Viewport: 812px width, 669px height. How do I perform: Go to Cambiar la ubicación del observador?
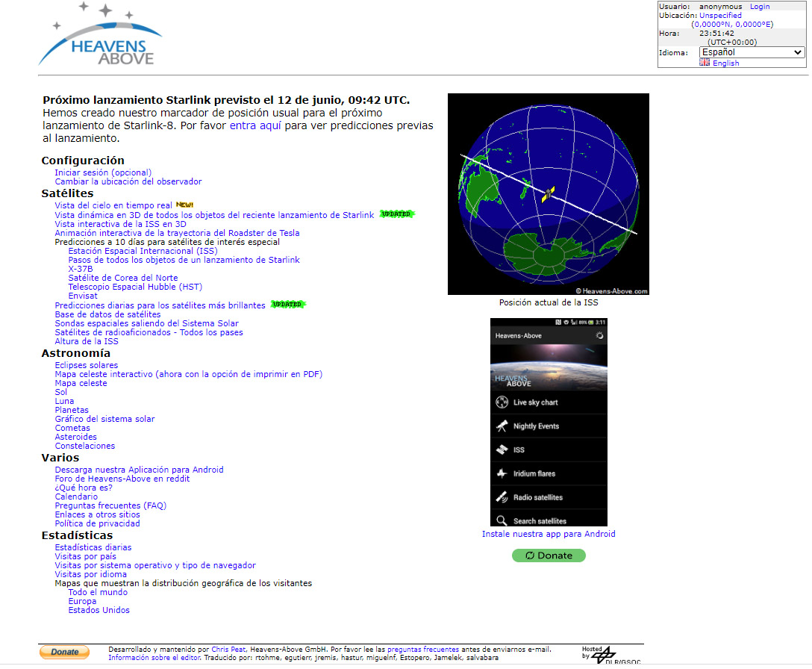coord(128,181)
